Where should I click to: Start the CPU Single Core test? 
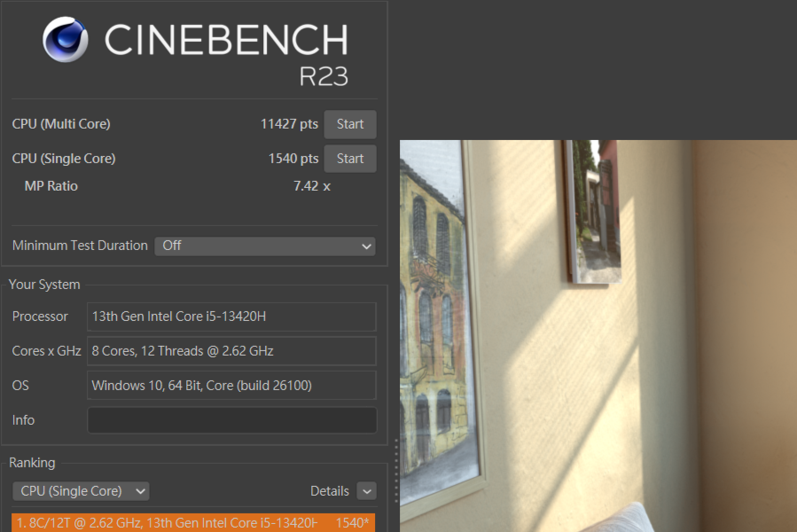350,159
